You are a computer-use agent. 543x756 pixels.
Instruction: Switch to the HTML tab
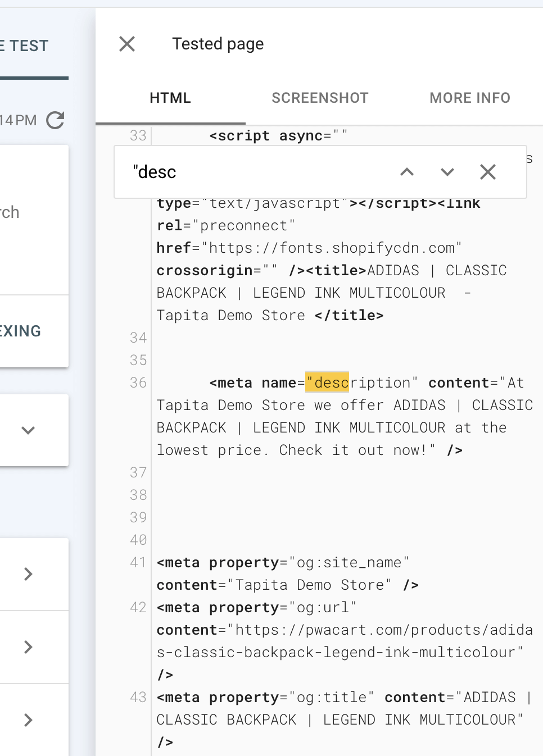(x=170, y=98)
